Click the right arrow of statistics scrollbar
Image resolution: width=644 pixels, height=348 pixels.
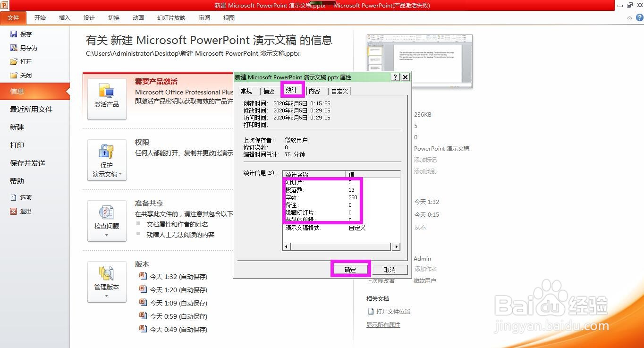point(397,246)
